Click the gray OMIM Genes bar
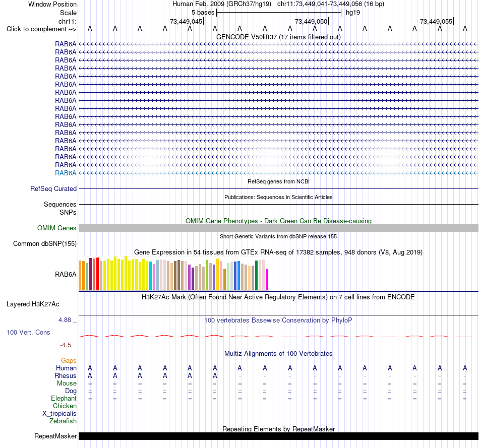The image size is (479, 448). click(278, 228)
